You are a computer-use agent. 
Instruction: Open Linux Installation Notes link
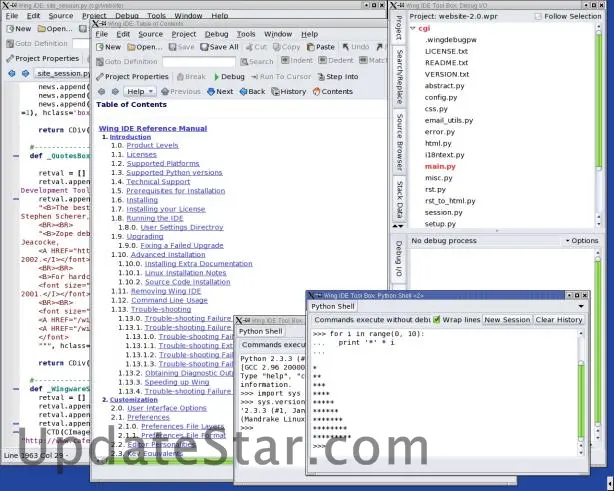186,273
